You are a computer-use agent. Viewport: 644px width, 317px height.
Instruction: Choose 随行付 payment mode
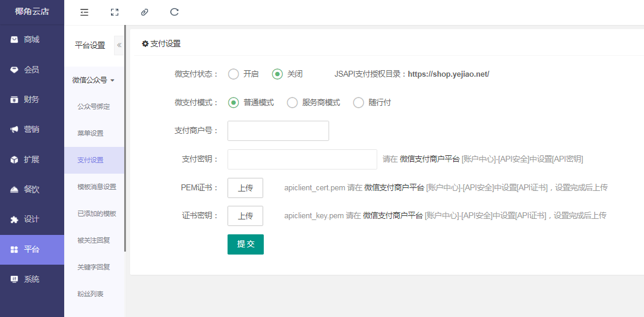359,103
